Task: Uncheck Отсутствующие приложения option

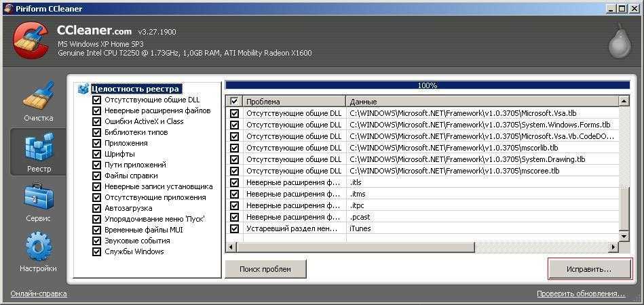Action: pyautogui.click(x=96, y=198)
